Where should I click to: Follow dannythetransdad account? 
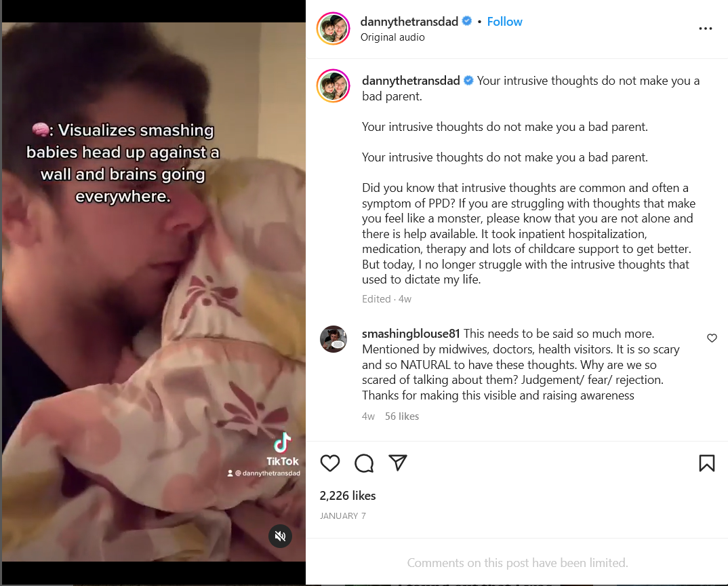(504, 22)
